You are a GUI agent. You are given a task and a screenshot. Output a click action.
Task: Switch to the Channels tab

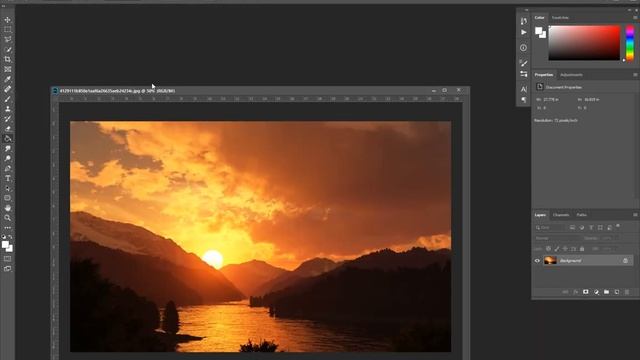pos(561,215)
